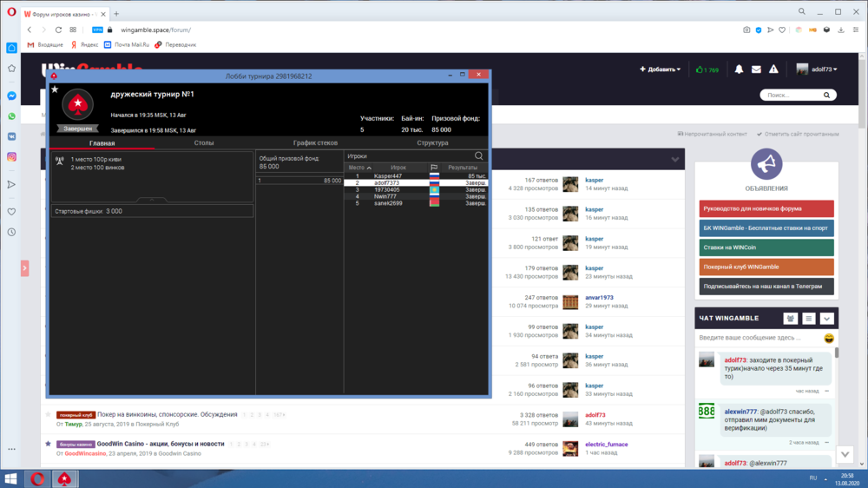Click the player search magnifier icon
Screen dimensions: 868x488
pyautogui.click(x=478, y=156)
